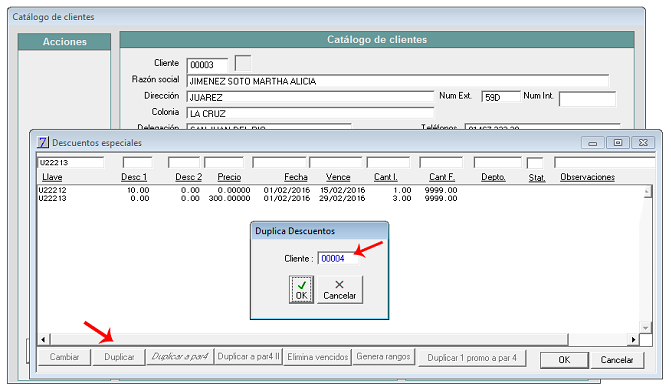Minimize the Descuentos especiales window
671x392 pixels.
(x=593, y=143)
